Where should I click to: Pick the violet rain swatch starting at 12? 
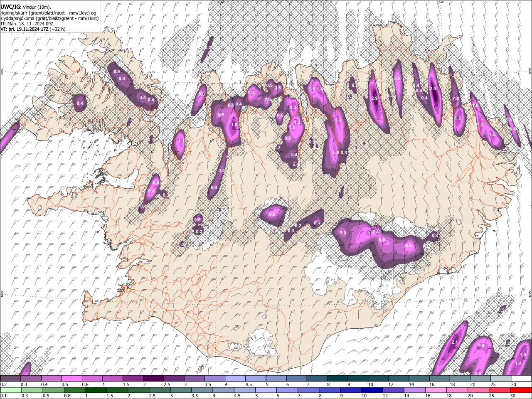click(x=393, y=390)
